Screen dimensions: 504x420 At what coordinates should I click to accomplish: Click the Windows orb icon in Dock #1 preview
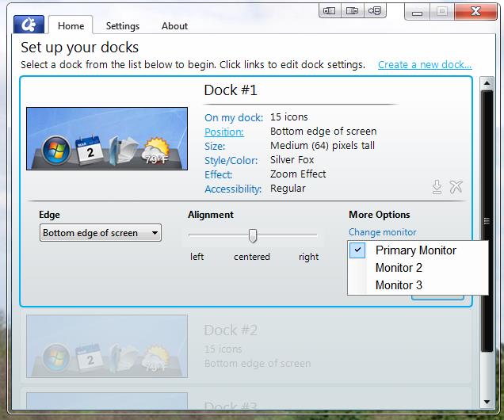(x=55, y=150)
